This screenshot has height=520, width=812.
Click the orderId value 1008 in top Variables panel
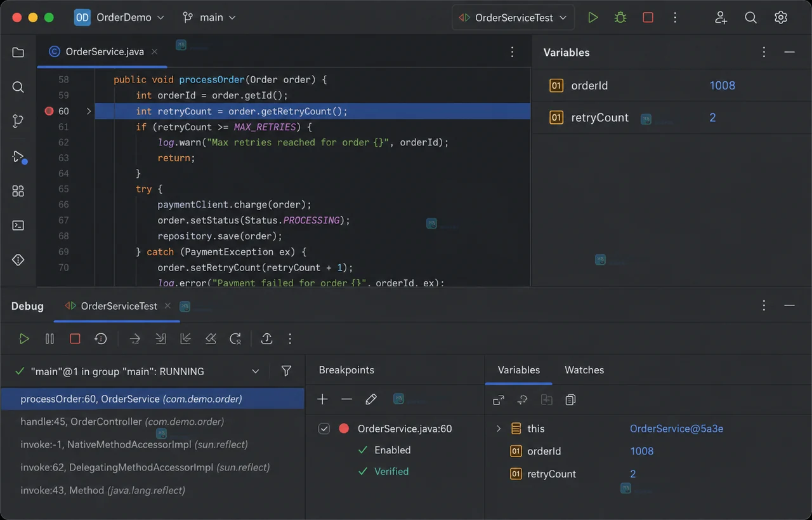(x=722, y=86)
